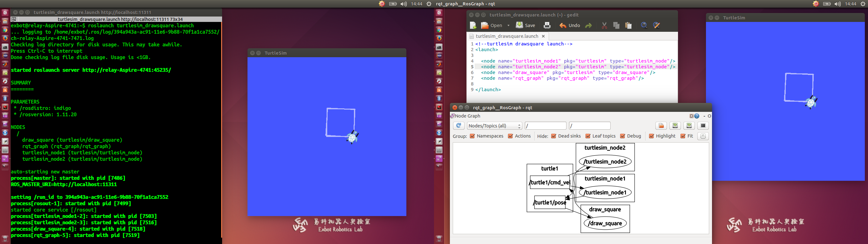Click the new document icon in gedit
The height and width of the screenshot is (244, 868).
pyautogui.click(x=473, y=26)
